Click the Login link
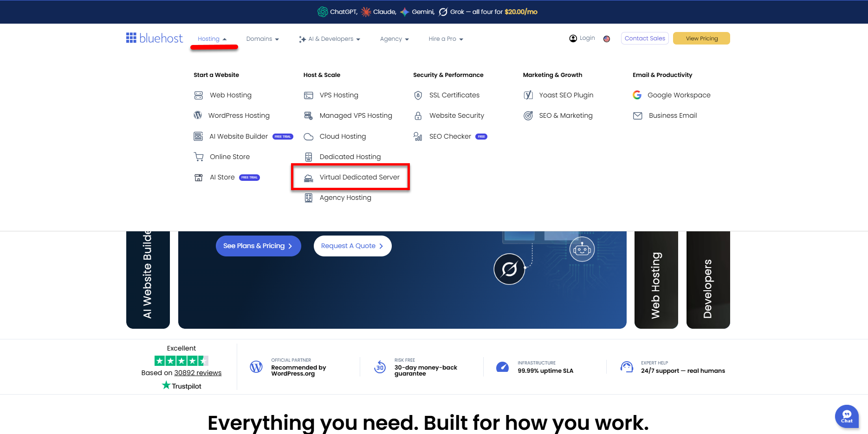 [x=587, y=38]
